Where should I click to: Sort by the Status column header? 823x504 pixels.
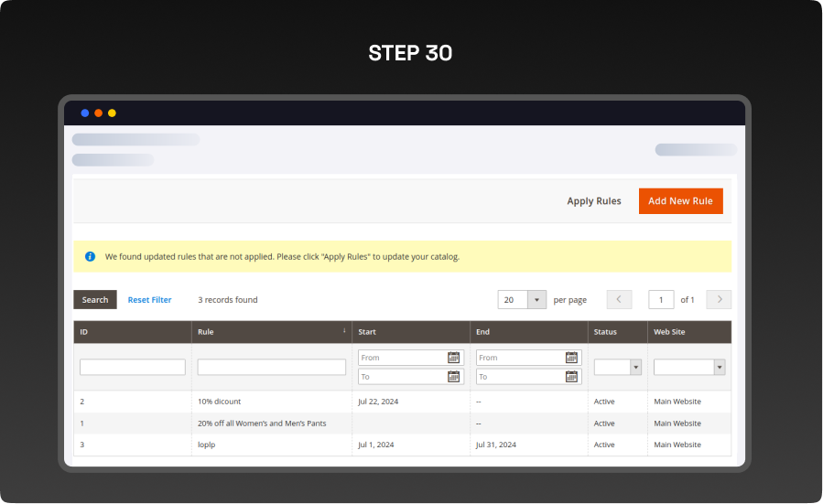tap(605, 332)
